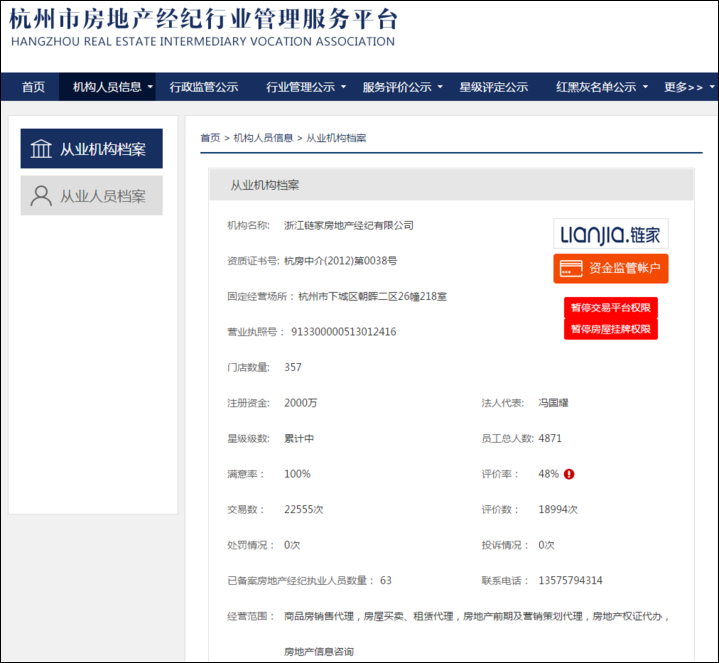Expand dropdown arrow next to 红黑灰名单公示

tap(645, 86)
